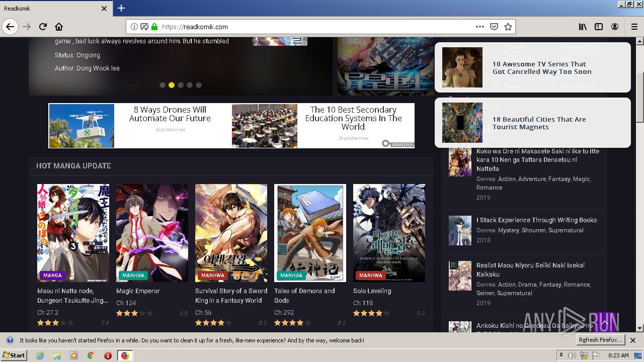Select the fifth carousel dot
This screenshot has width=644, height=362.
(x=199, y=85)
